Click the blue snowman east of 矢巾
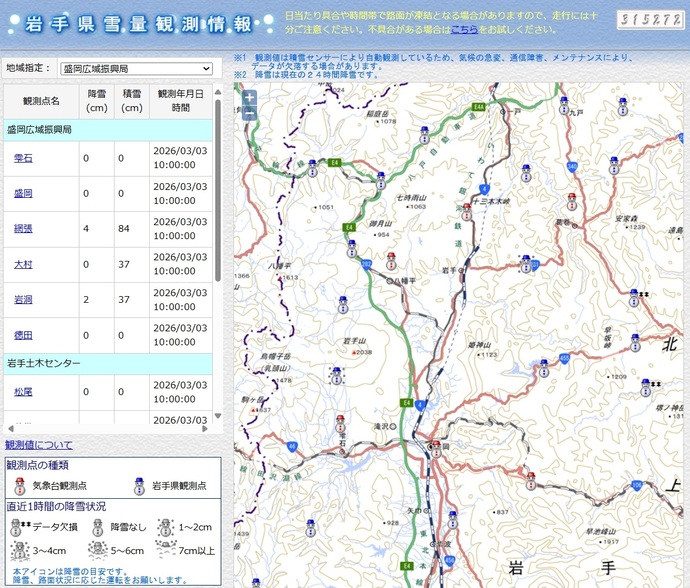The height and width of the screenshot is (588, 690). [452, 520]
